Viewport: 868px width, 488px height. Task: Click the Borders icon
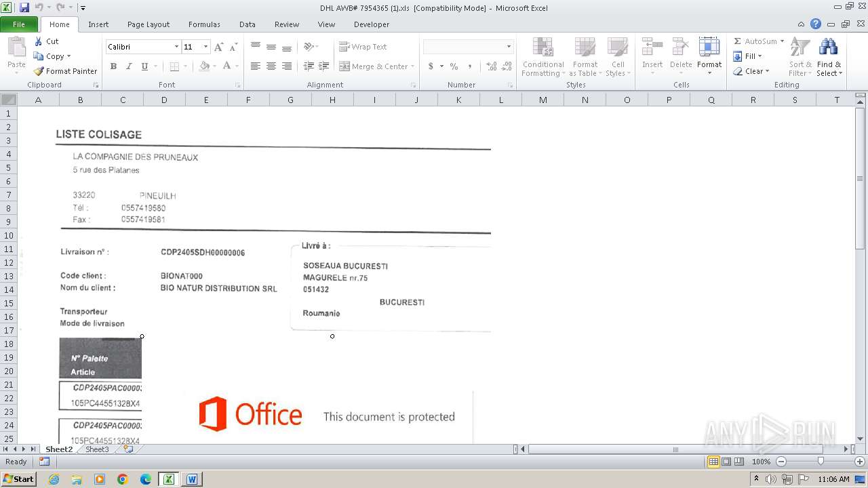(174, 66)
